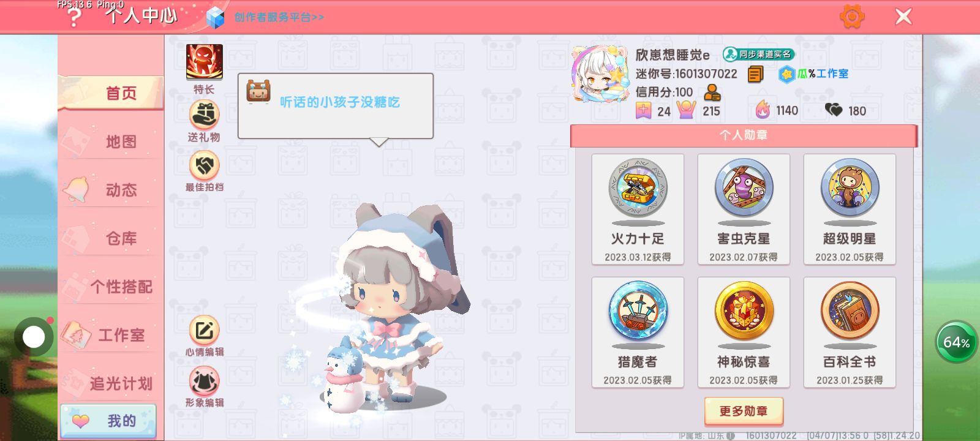
Task: Copy the 迷你号 ID using copy icon
Action: tap(755, 75)
